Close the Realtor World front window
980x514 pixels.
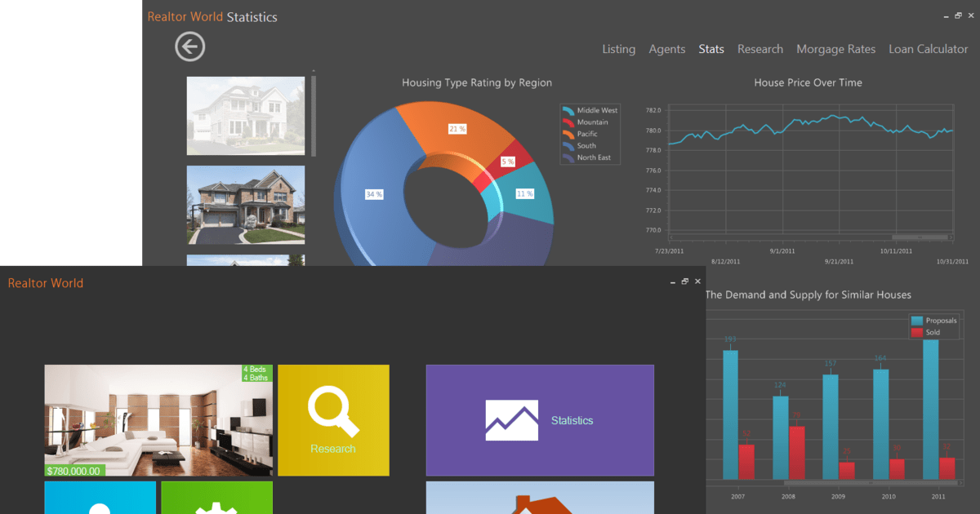(x=697, y=281)
